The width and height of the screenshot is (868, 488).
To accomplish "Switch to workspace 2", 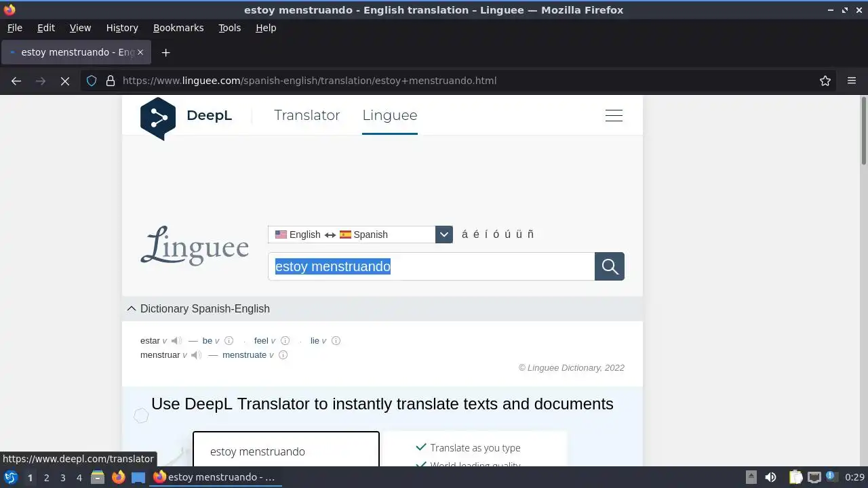I will pyautogui.click(x=46, y=477).
